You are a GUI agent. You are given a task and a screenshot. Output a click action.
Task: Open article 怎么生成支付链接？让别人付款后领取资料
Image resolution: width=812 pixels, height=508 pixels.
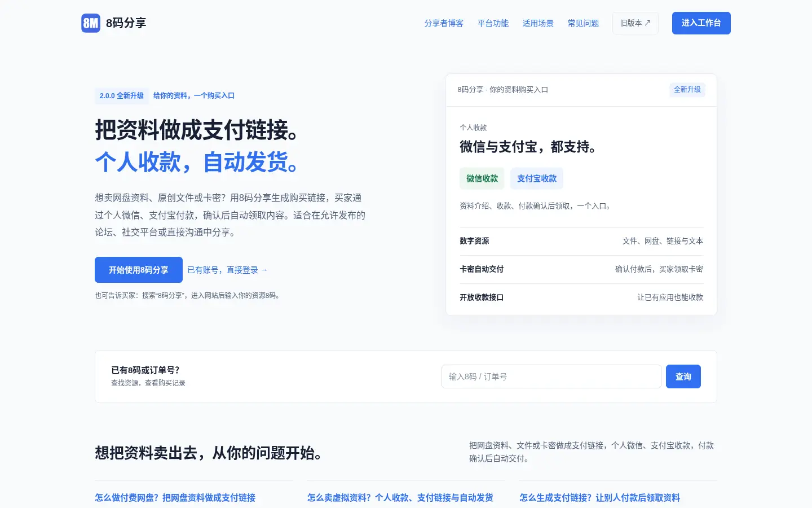click(x=600, y=497)
